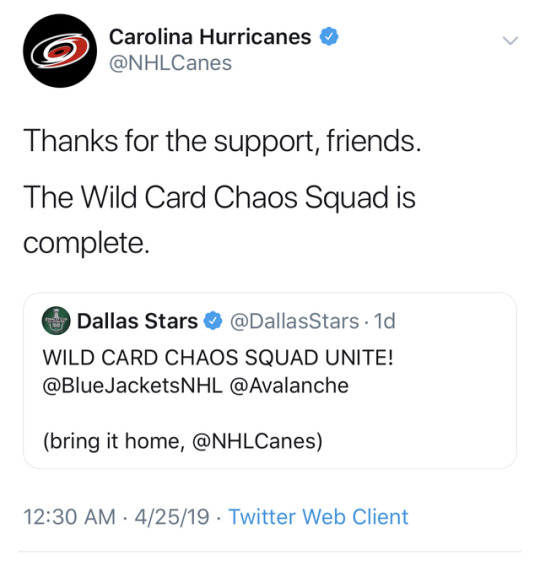This screenshot has height=561, width=540.
Task: Open the @BlueJacketsNHL mention
Action: point(132,386)
